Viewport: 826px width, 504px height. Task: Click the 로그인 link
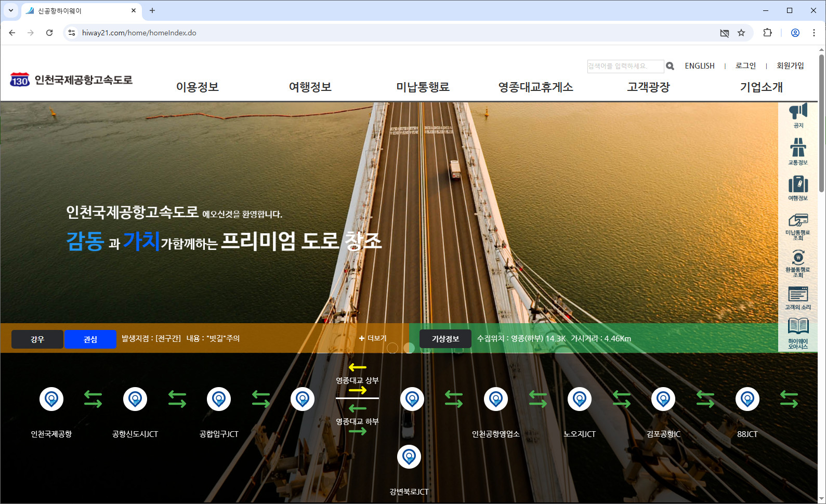746,66
